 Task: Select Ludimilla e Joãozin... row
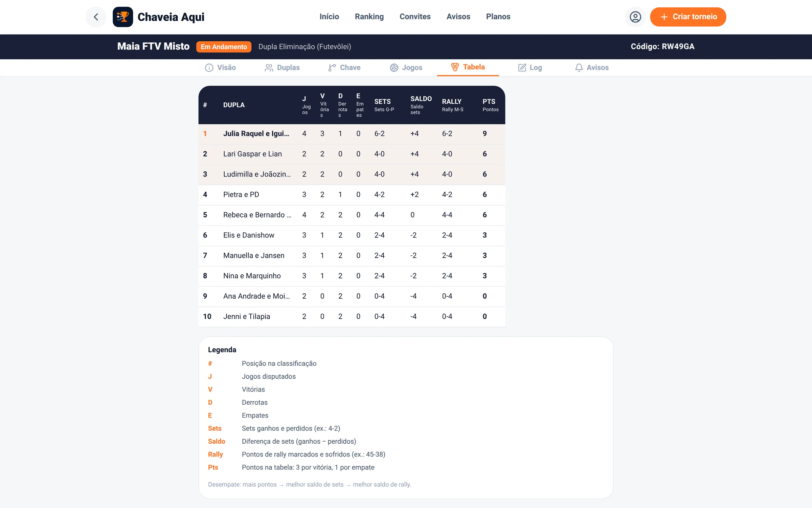click(352, 174)
